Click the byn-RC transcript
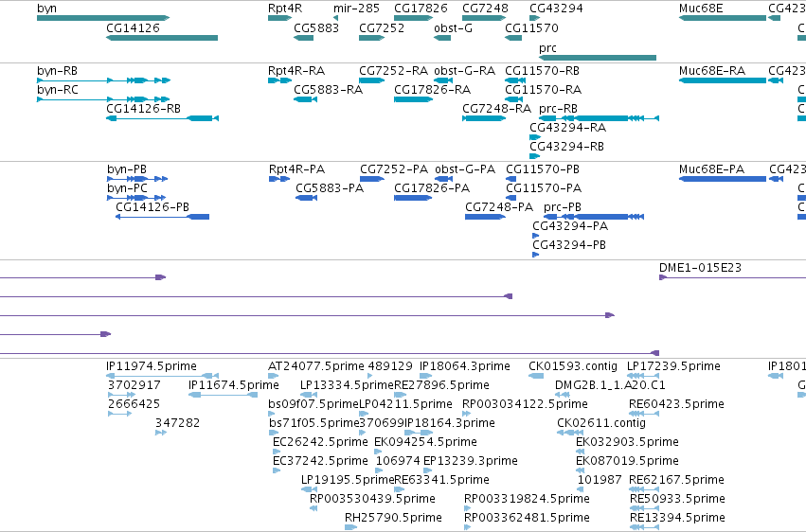Screen dimensions: 806x532 (103, 99)
